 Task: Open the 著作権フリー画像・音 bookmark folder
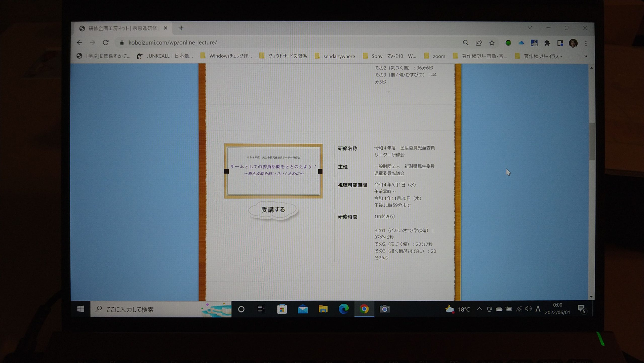480,56
